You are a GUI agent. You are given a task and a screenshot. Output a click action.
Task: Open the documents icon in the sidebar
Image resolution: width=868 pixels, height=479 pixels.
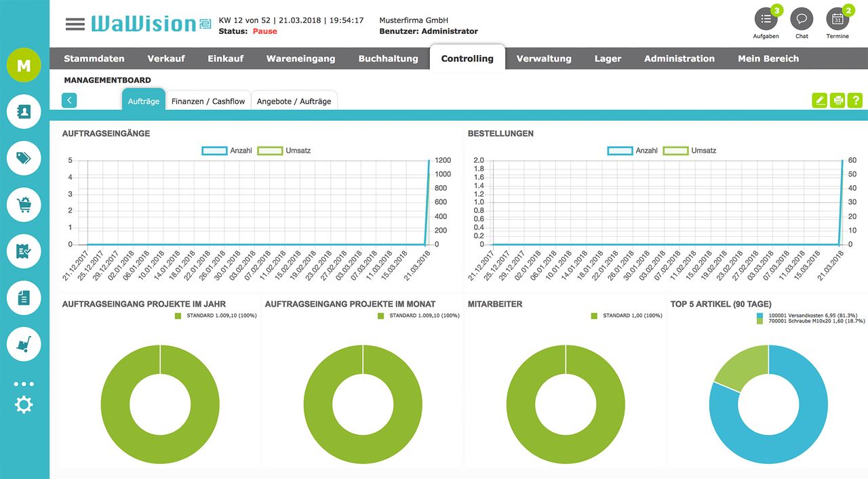[x=24, y=298]
